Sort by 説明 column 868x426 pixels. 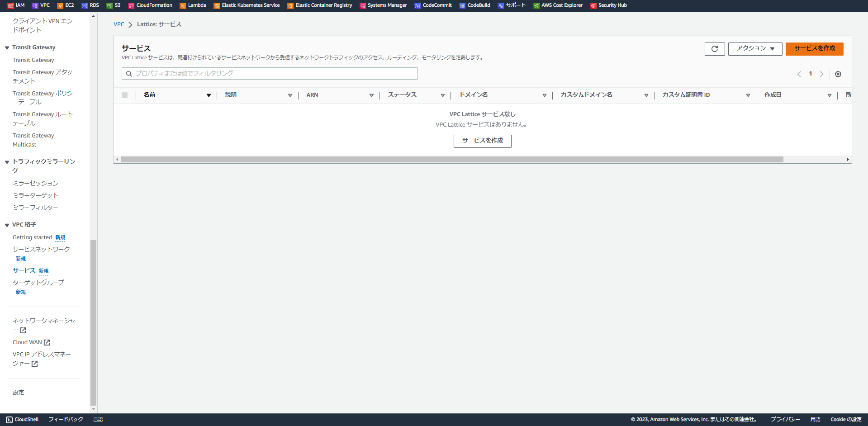(x=290, y=95)
